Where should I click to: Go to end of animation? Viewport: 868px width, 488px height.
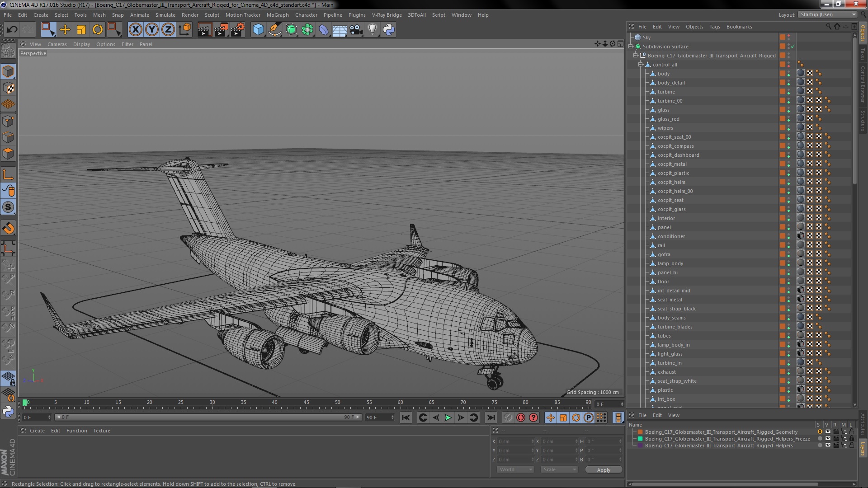pos(491,418)
